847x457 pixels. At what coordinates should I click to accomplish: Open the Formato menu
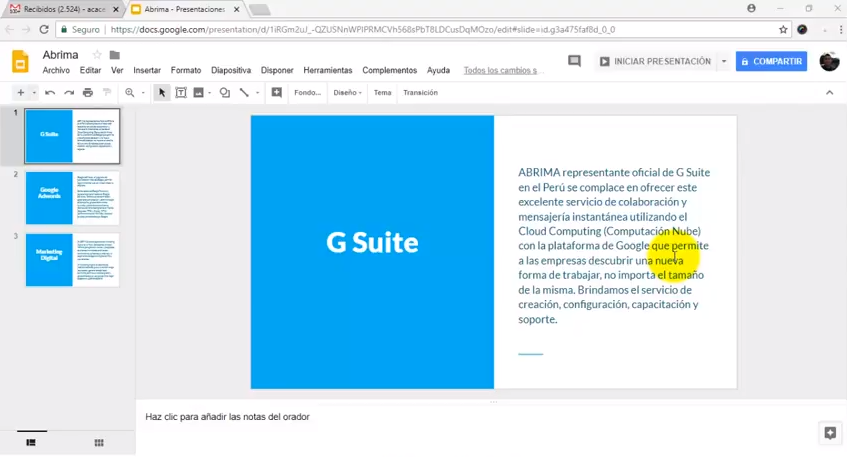[186, 70]
